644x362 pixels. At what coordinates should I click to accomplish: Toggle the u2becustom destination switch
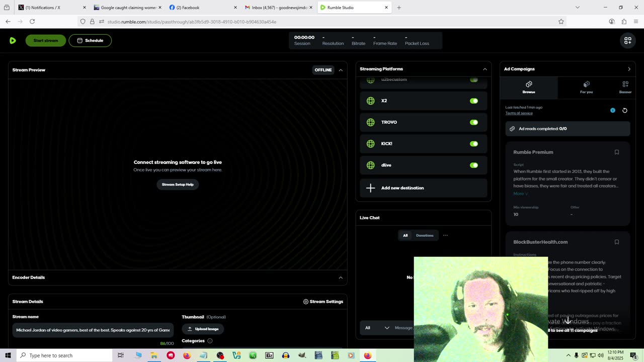[474, 79]
